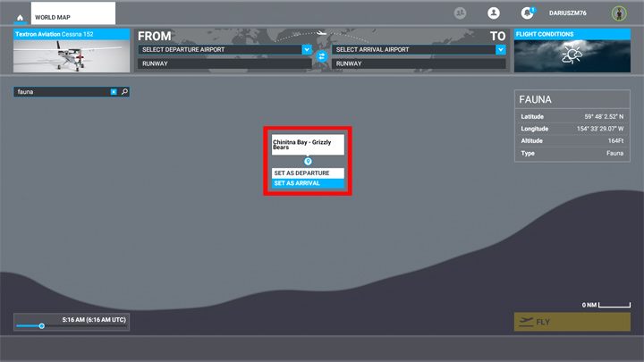Click the departure Runway field
644x362 pixels.
pyautogui.click(x=224, y=63)
